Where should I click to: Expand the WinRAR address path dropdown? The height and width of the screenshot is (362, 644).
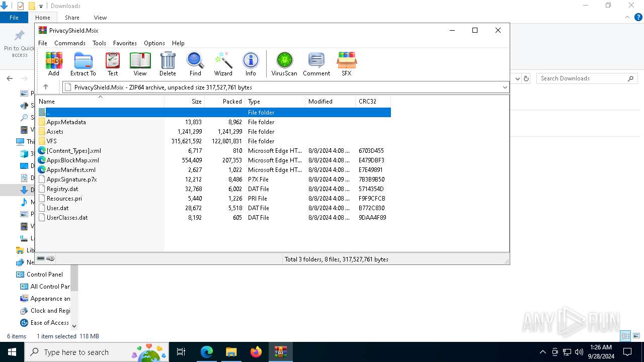click(505, 87)
